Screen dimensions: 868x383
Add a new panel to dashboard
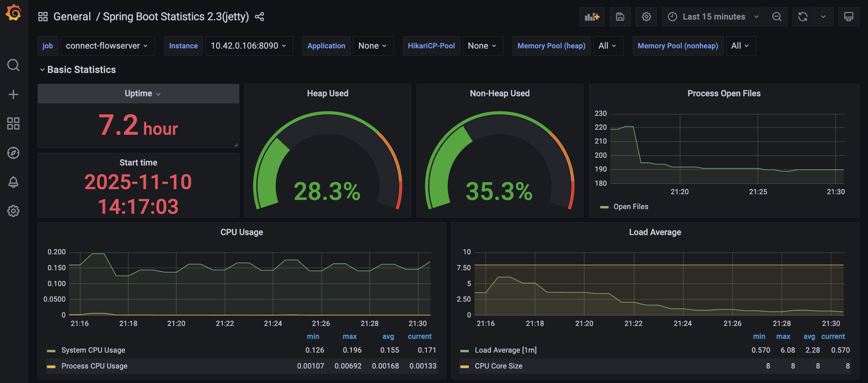click(592, 17)
